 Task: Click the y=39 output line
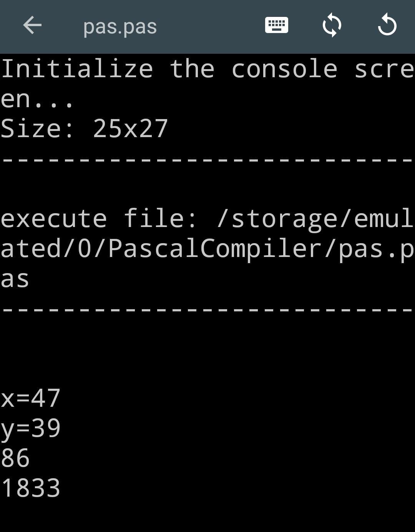pyautogui.click(x=30, y=428)
